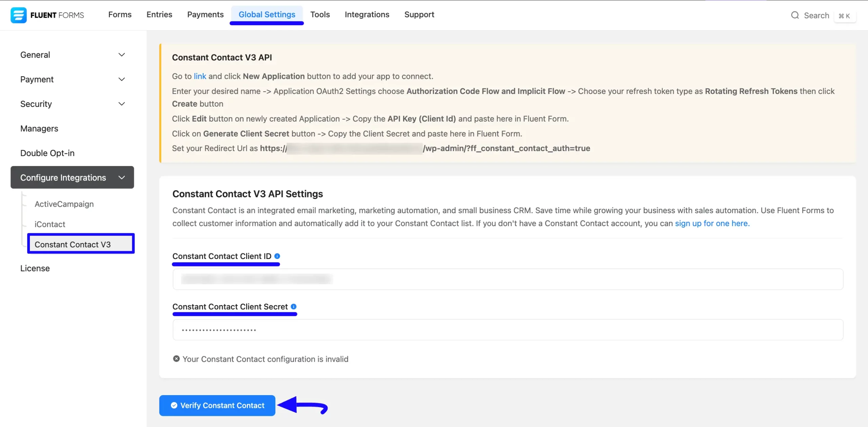Open the Integrations menu
This screenshot has width=868, height=427.
pyautogui.click(x=367, y=15)
